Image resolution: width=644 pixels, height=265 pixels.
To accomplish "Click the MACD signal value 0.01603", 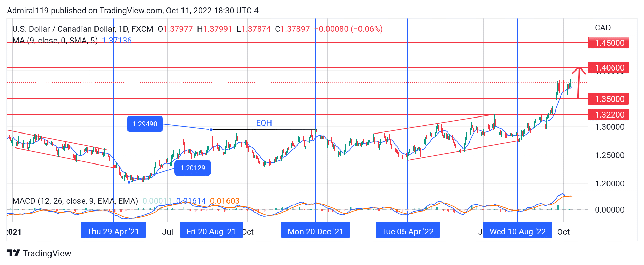I will pyautogui.click(x=225, y=201).
